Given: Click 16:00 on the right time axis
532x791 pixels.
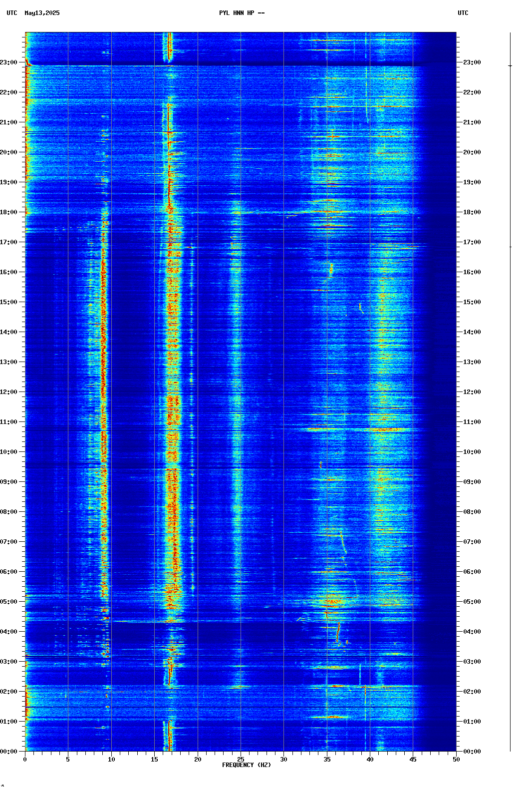Looking at the screenshot, I should click(x=472, y=272).
